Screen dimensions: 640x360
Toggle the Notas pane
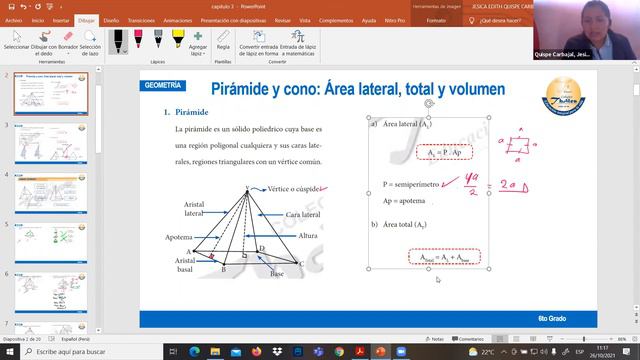pyautogui.click(x=434, y=339)
